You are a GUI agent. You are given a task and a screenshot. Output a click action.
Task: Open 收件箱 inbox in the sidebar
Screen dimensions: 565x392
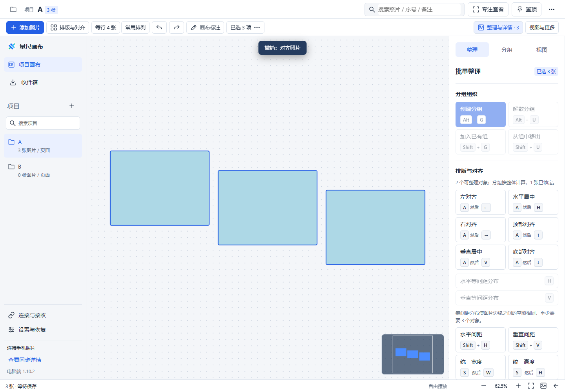[x=43, y=82]
